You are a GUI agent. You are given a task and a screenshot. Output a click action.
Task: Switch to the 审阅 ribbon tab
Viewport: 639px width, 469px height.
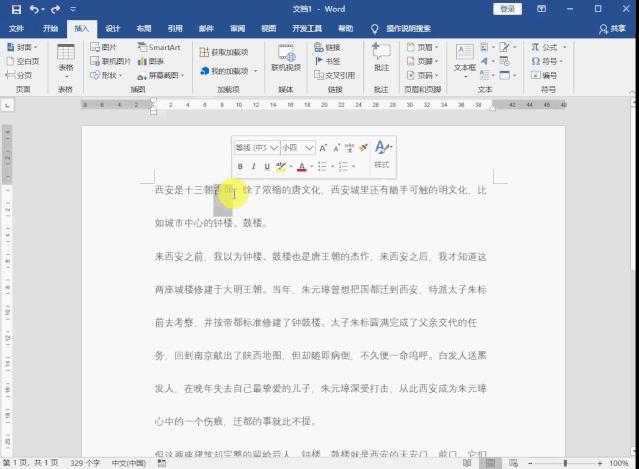click(237, 28)
